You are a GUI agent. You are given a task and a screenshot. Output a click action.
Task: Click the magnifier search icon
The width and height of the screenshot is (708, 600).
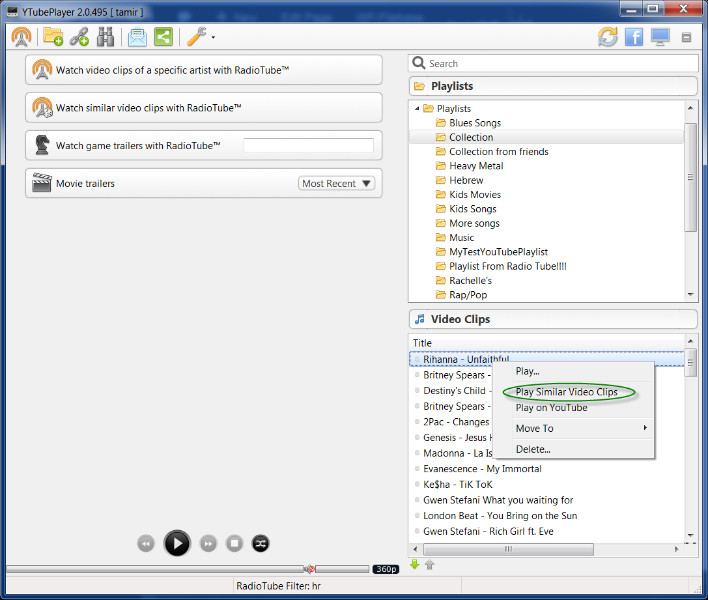pos(419,63)
